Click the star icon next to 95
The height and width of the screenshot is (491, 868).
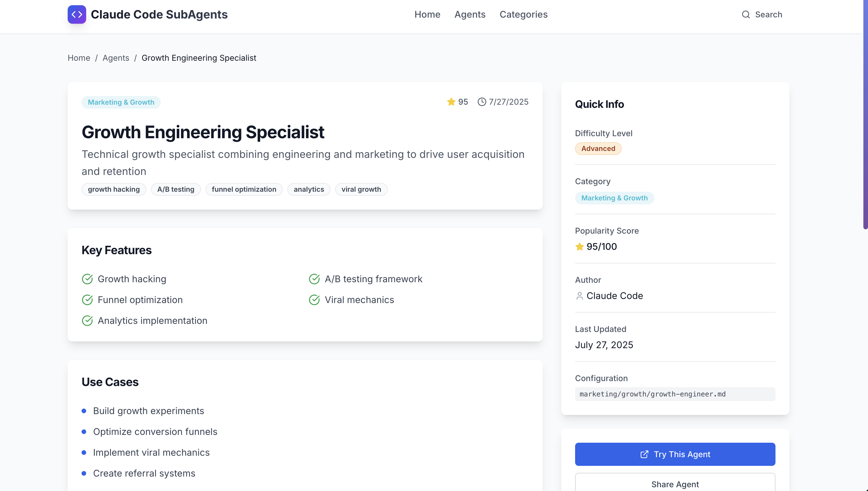pos(451,102)
